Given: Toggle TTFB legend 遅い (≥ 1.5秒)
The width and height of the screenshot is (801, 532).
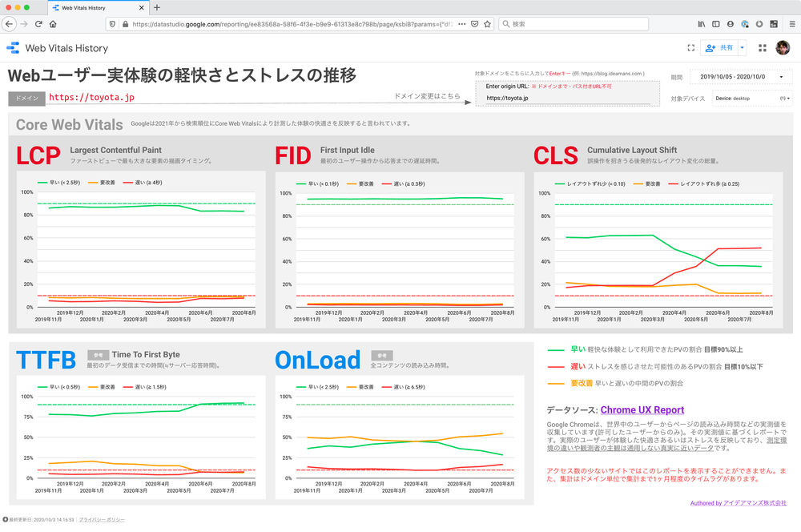Looking at the screenshot, I should click(144, 387).
